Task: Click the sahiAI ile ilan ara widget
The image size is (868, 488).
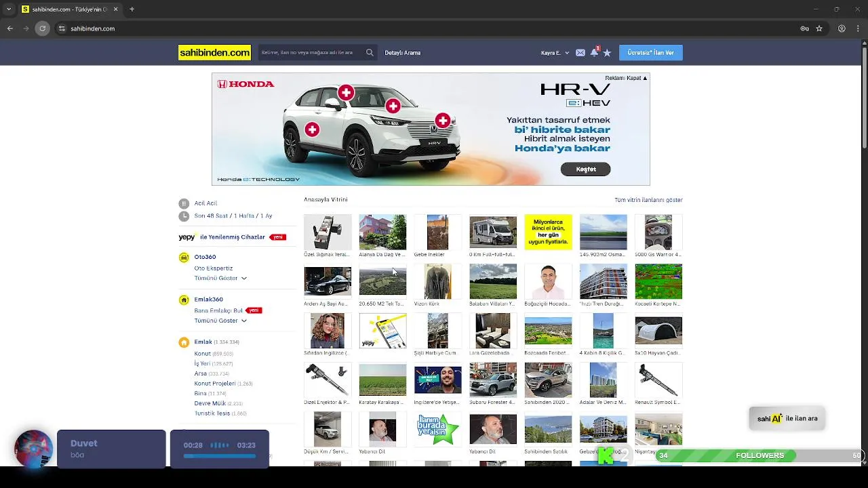Action: click(x=787, y=418)
